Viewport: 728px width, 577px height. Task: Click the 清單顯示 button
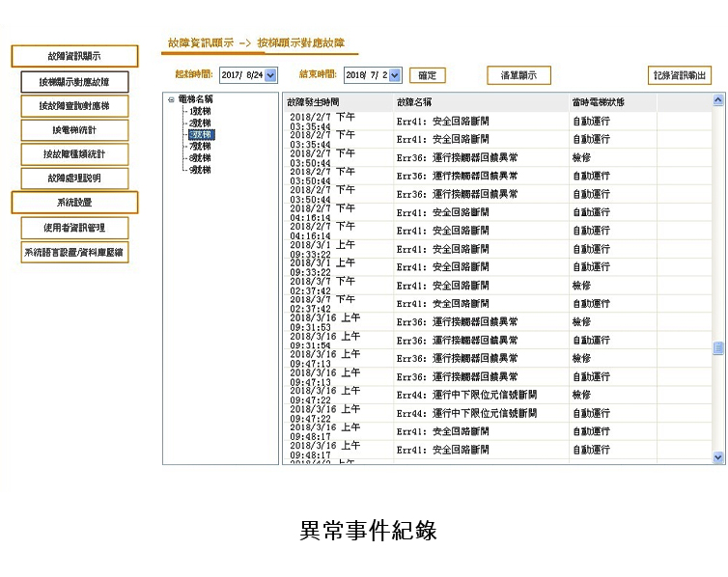pos(518,75)
